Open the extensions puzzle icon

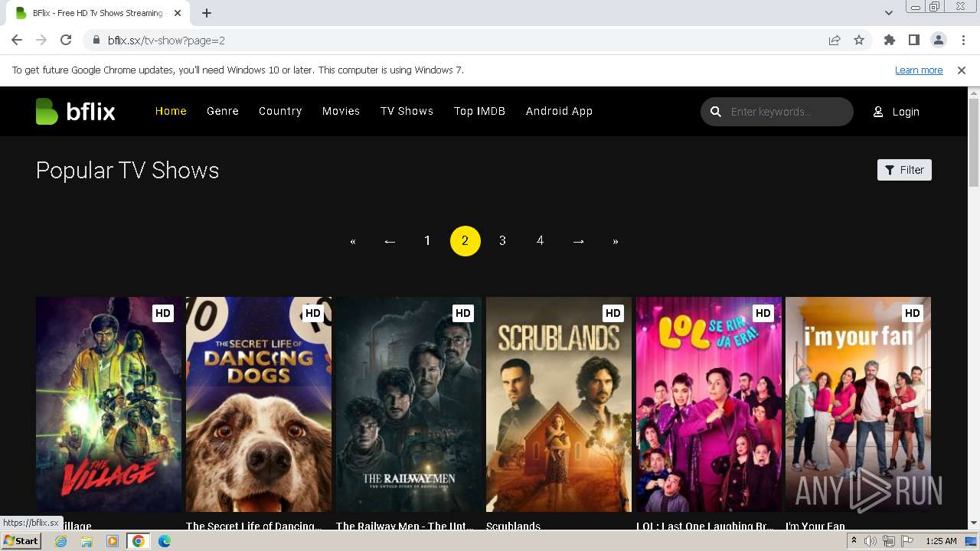tap(890, 41)
